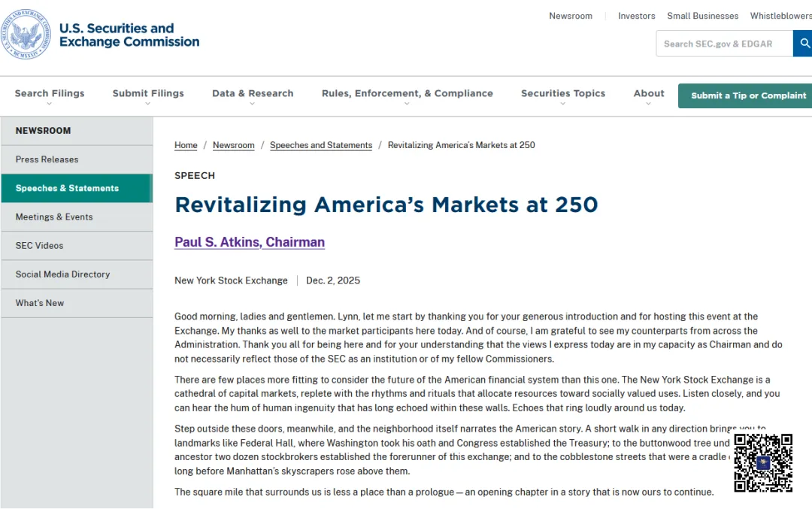Click the QR code image
The height and width of the screenshot is (509, 812).
[x=763, y=462]
